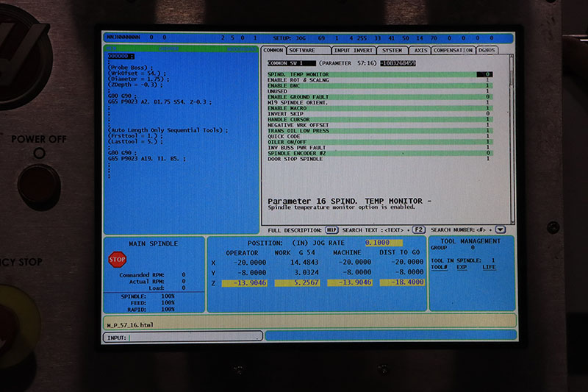Click the down arrow search number icon

501,229
